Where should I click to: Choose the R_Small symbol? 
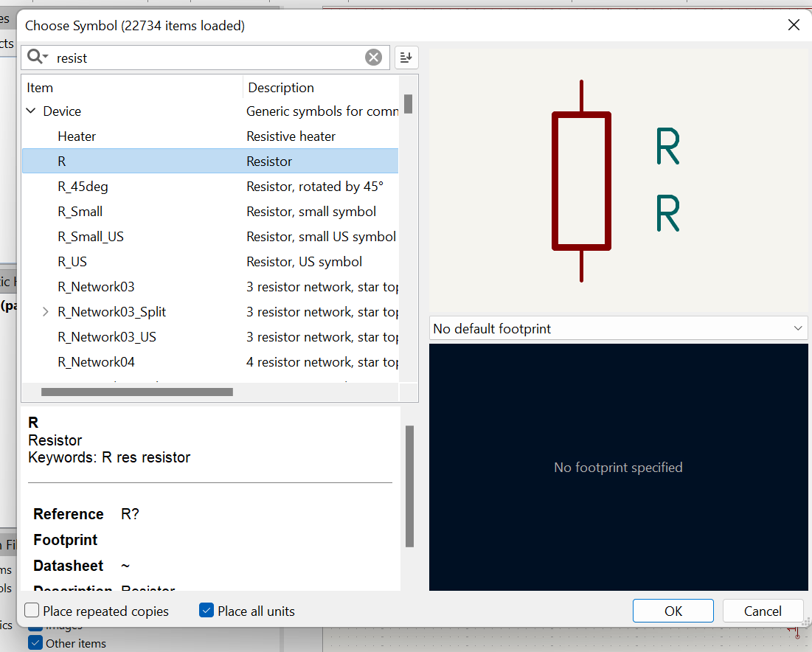tap(78, 211)
